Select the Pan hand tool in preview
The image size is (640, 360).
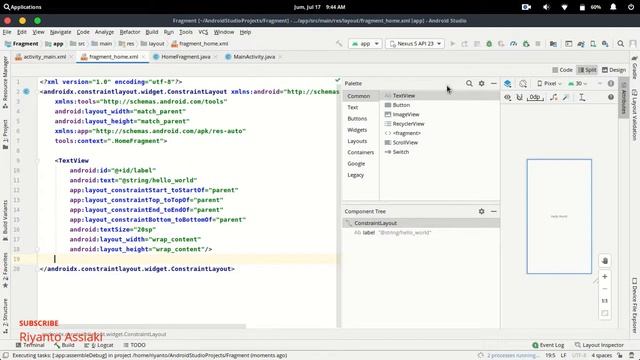pyautogui.click(x=605, y=261)
